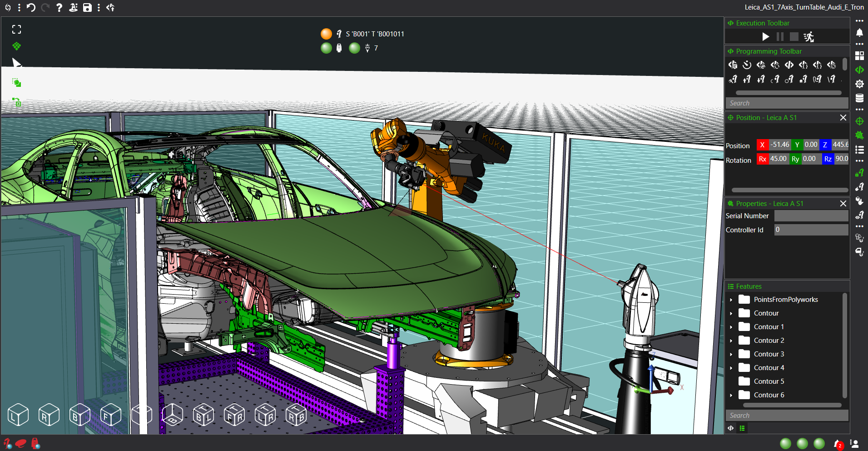Click the Programming Toolbar vertical scrollbar
The image size is (868, 451).
pyautogui.click(x=844, y=65)
